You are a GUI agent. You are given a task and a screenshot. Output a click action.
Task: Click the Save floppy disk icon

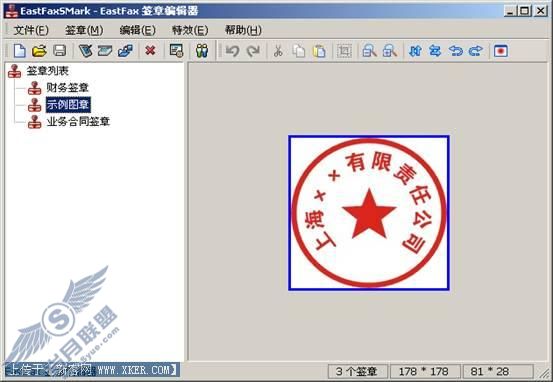pos(59,51)
